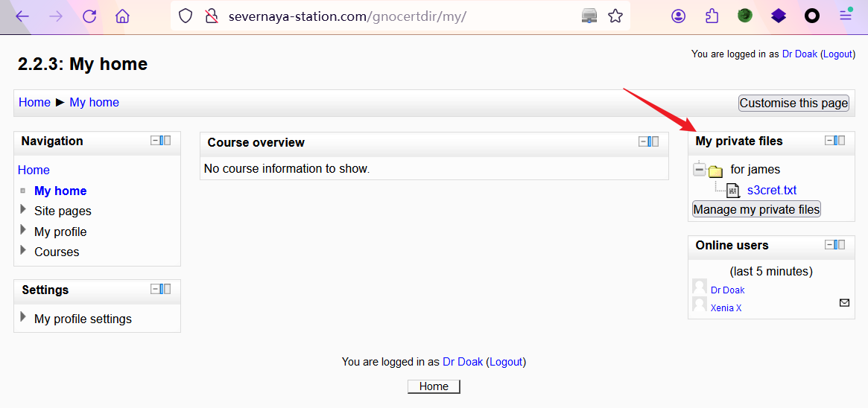Image resolution: width=868 pixels, height=408 pixels.
Task: Hide the Navigation block
Action: coord(156,141)
